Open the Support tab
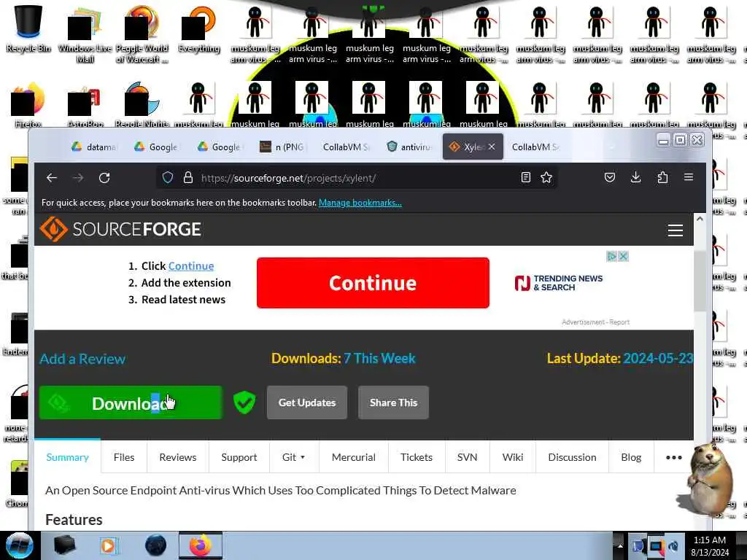This screenshot has height=560, width=747. coord(239,457)
